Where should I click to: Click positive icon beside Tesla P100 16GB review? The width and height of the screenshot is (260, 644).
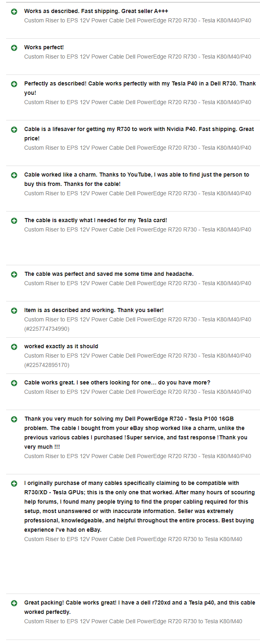[x=14, y=419]
